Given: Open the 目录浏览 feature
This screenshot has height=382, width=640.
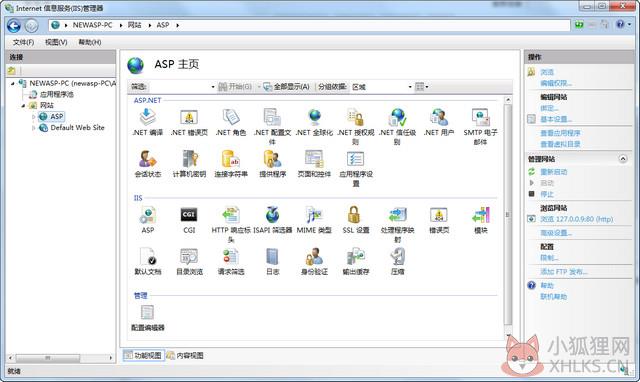Looking at the screenshot, I should tap(189, 261).
